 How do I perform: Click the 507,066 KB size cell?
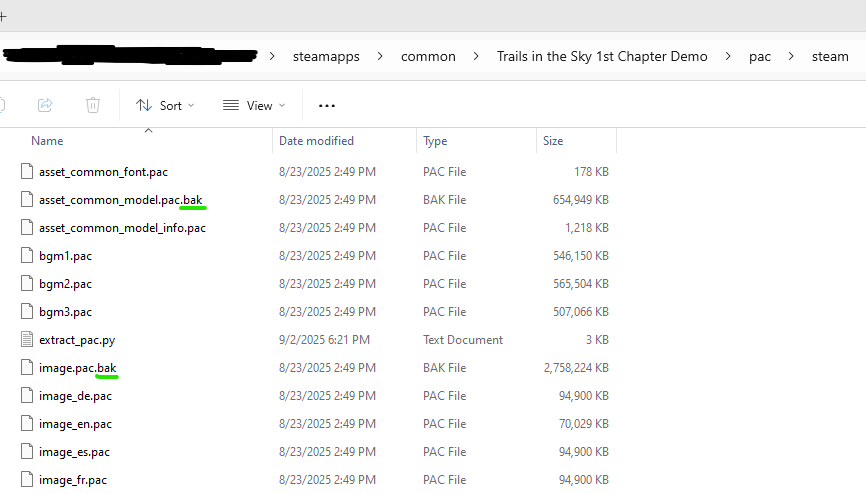[x=581, y=312]
